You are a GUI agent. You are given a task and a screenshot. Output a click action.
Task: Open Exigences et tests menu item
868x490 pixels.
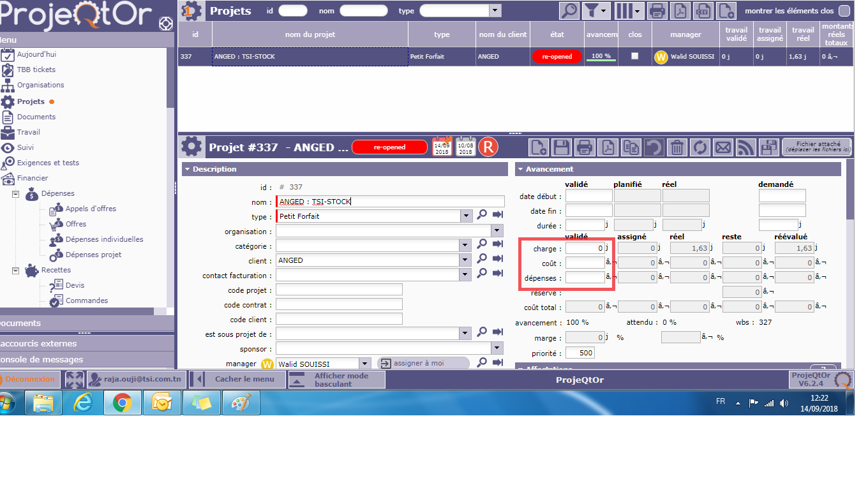[48, 163]
